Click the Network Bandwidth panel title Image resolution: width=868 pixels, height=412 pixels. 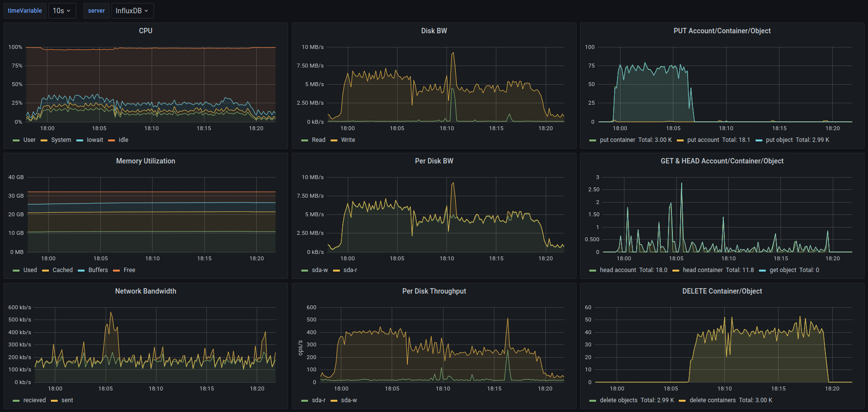(x=145, y=291)
